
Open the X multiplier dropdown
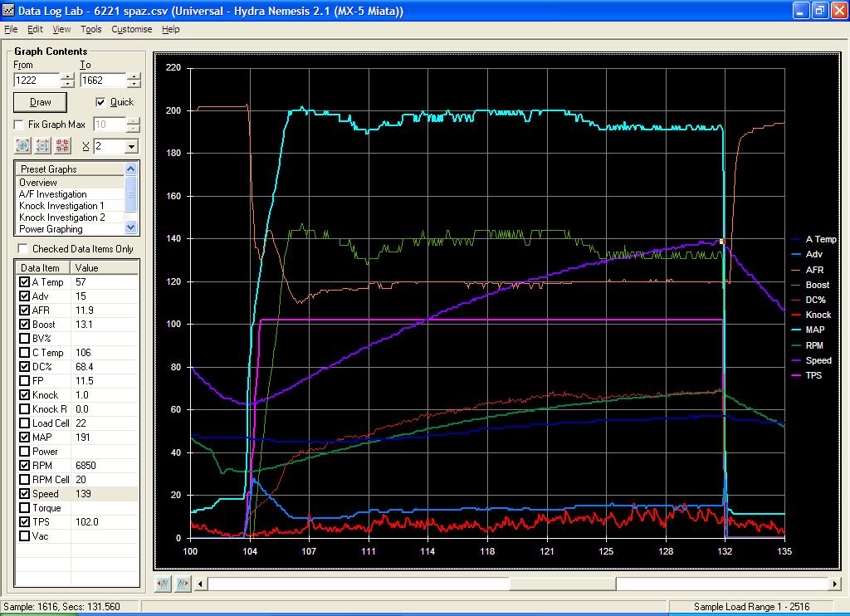(130, 146)
